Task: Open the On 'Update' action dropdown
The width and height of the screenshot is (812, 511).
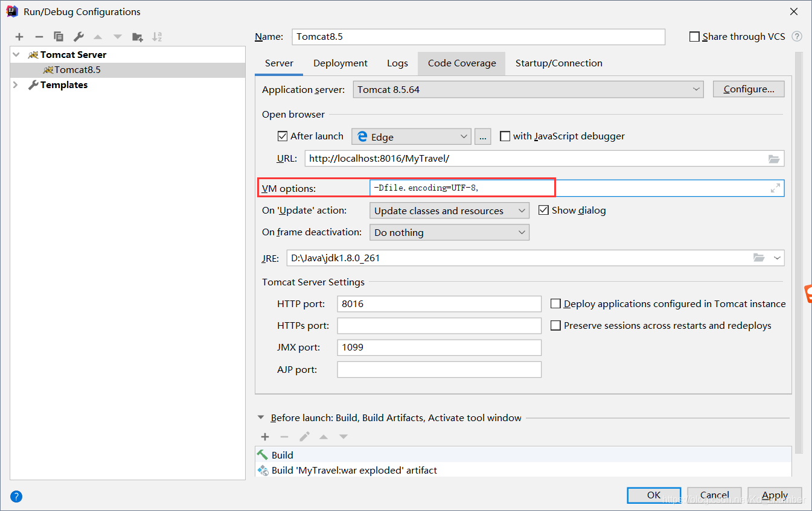Action: coord(449,211)
